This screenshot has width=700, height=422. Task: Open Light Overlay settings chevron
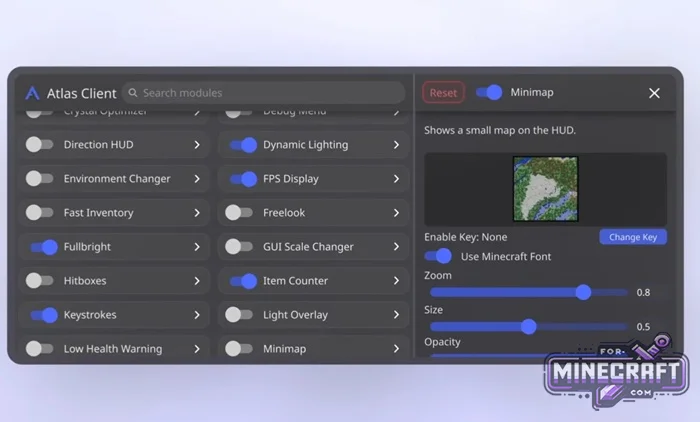click(396, 315)
